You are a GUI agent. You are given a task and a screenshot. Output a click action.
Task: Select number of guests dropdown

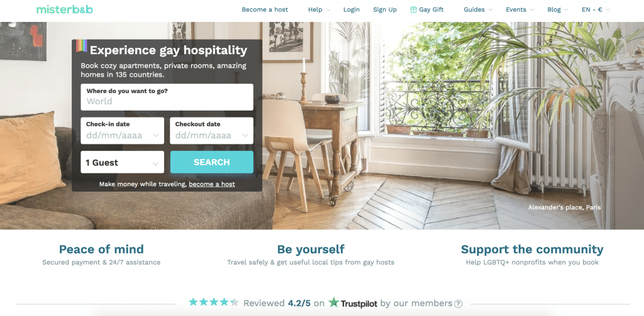123,162
